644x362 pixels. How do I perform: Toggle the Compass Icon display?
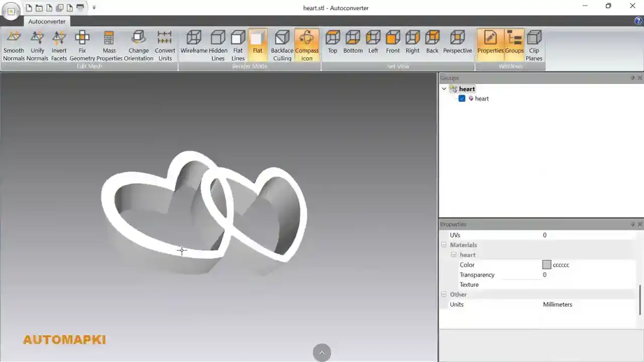tap(306, 44)
